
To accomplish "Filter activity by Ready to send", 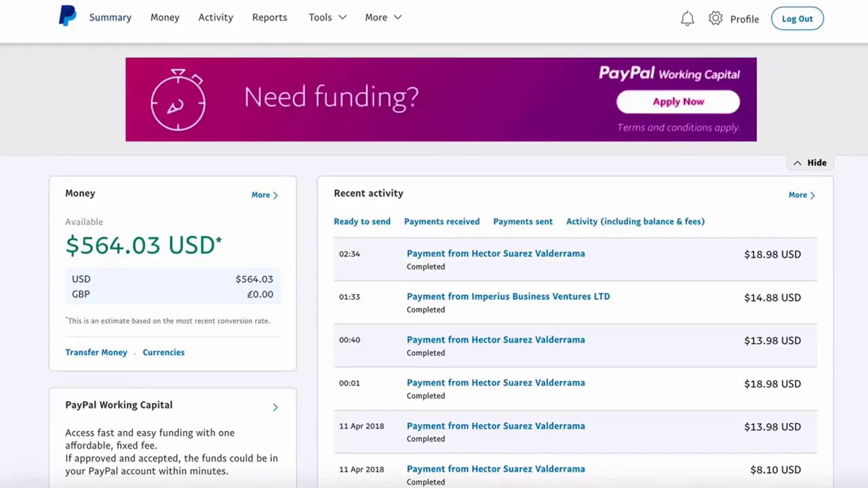I will click(x=362, y=222).
